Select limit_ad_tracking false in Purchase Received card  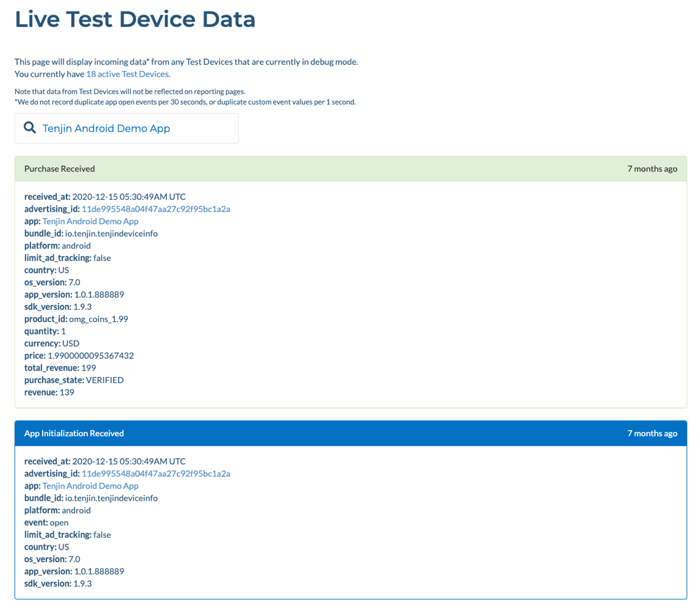point(102,258)
